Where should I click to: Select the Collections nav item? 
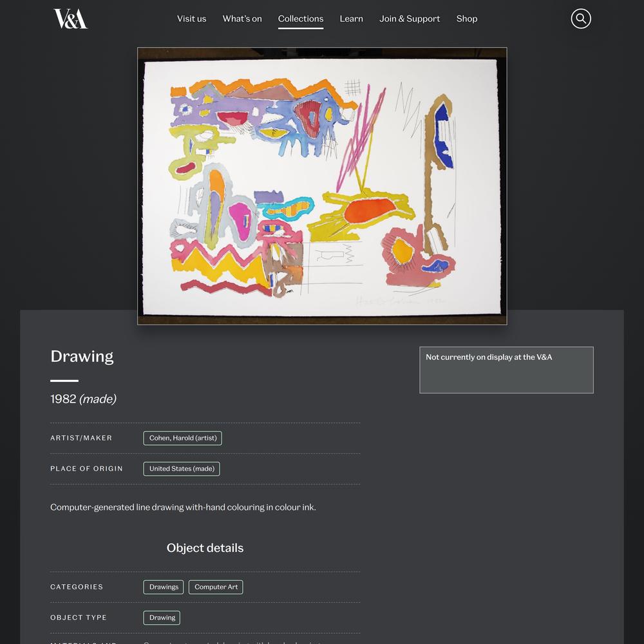301,19
